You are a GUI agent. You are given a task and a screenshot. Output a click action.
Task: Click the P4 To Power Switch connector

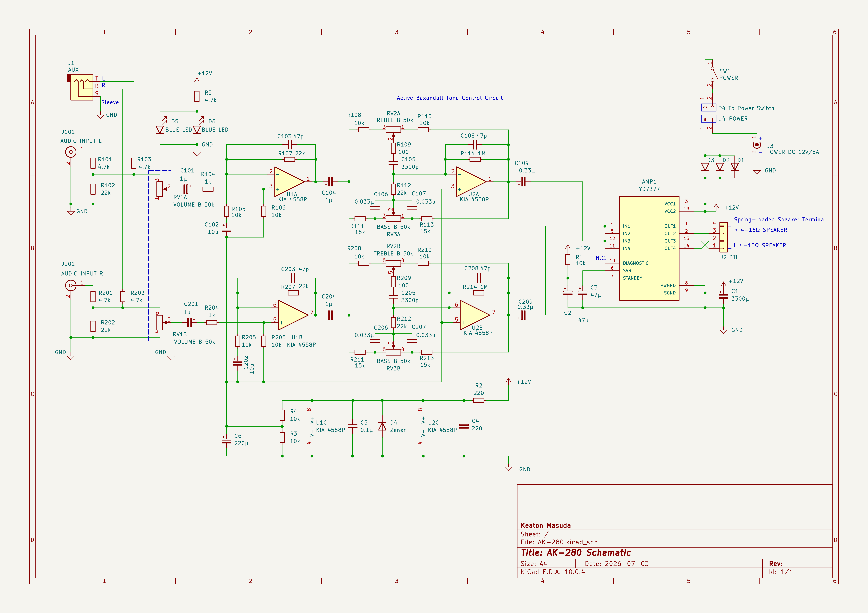[708, 108]
